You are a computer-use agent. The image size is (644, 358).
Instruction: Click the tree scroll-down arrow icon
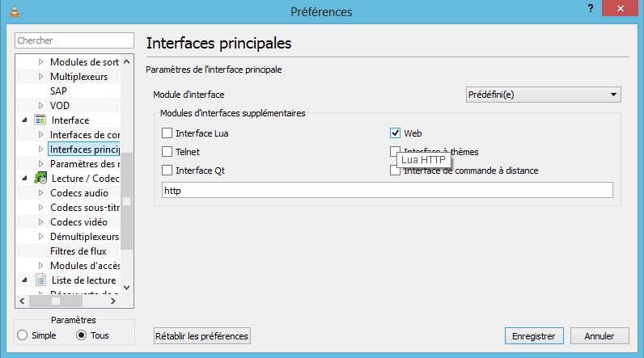click(126, 288)
